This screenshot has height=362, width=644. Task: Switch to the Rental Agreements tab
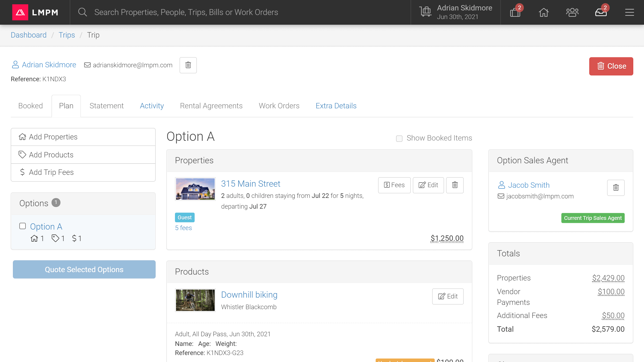pos(211,106)
